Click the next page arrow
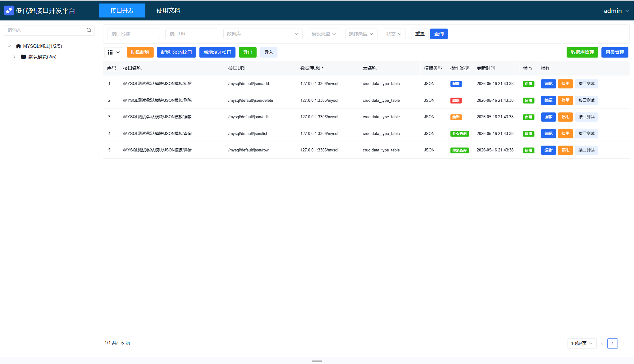The image size is (634, 364). pos(623,344)
